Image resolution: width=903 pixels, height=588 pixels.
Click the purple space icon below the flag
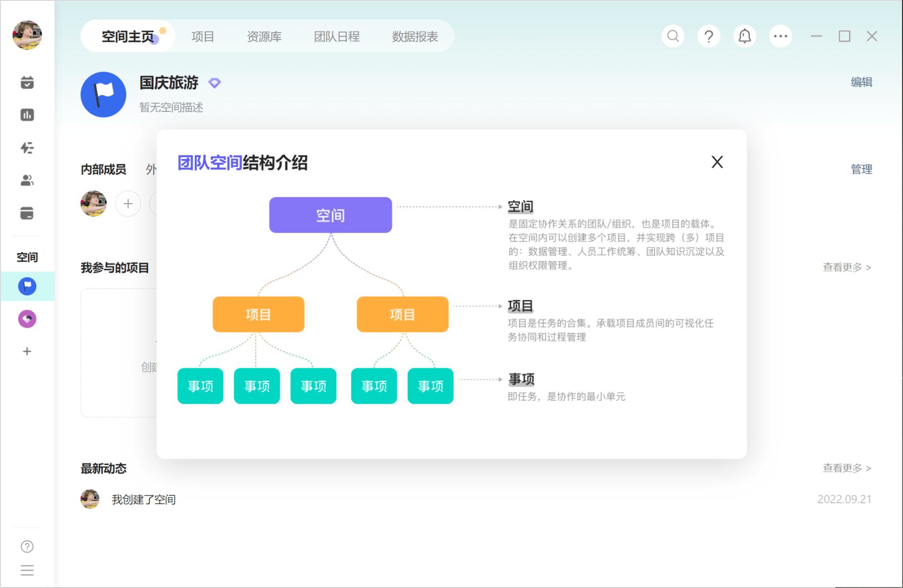coord(27,318)
